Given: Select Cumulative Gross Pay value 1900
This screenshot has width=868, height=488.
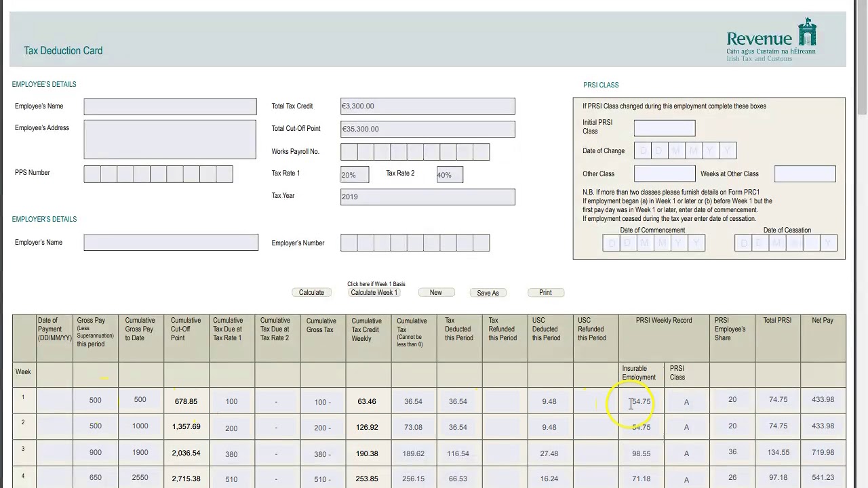Looking at the screenshot, I should click(140, 453).
